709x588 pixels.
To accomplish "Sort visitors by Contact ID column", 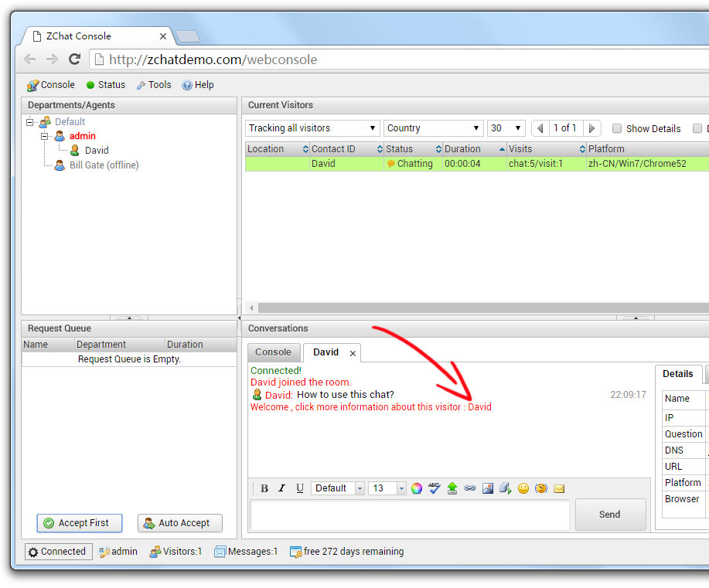I will point(347,148).
